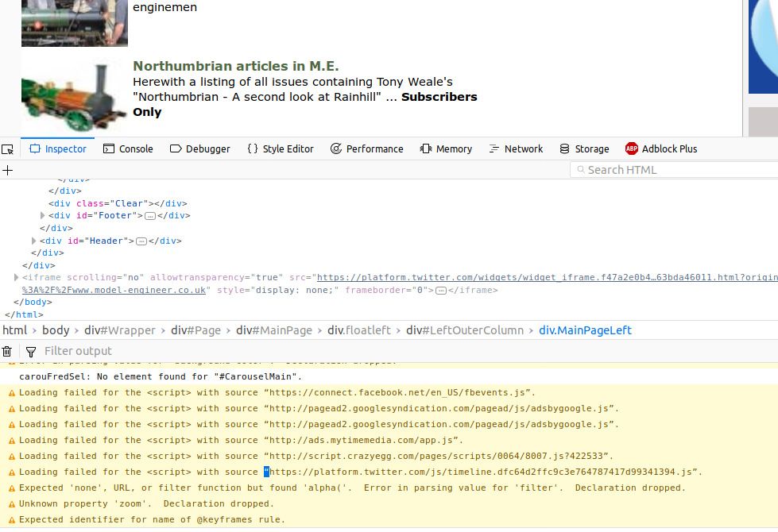Image resolution: width=778 pixels, height=532 pixels.
Task: Expand the div id="Header" node
Action: point(33,241)
